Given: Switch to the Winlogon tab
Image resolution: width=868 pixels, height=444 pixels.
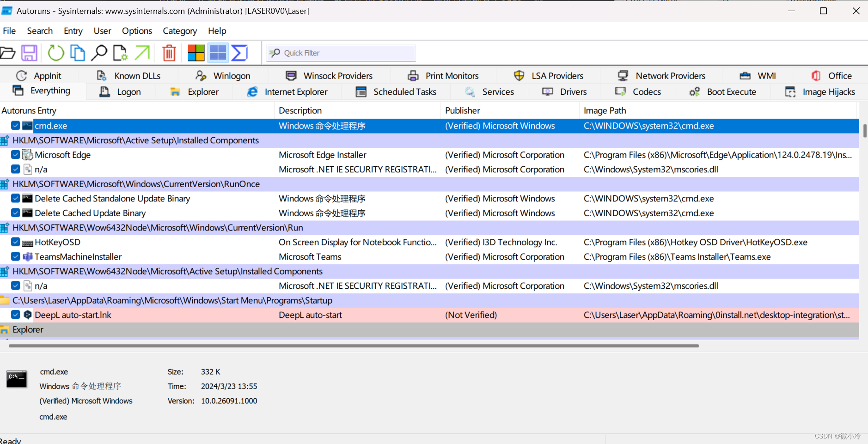Looking at the screenshot, I should coord(223,76).
